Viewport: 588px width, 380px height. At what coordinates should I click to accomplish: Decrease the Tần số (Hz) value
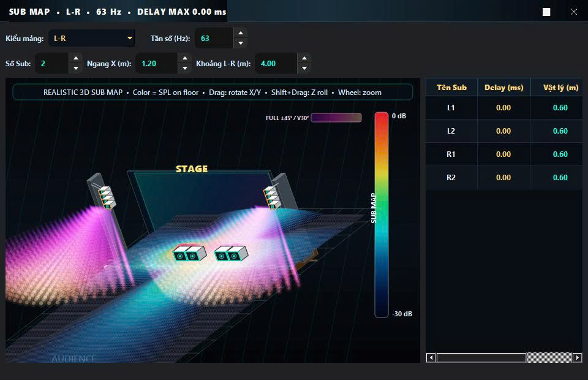(241, 43)
